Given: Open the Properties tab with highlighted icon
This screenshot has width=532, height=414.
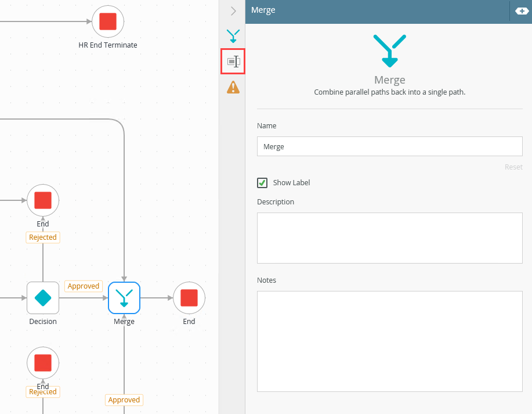Looking at the screenshot, I should [x=233, y=62].
